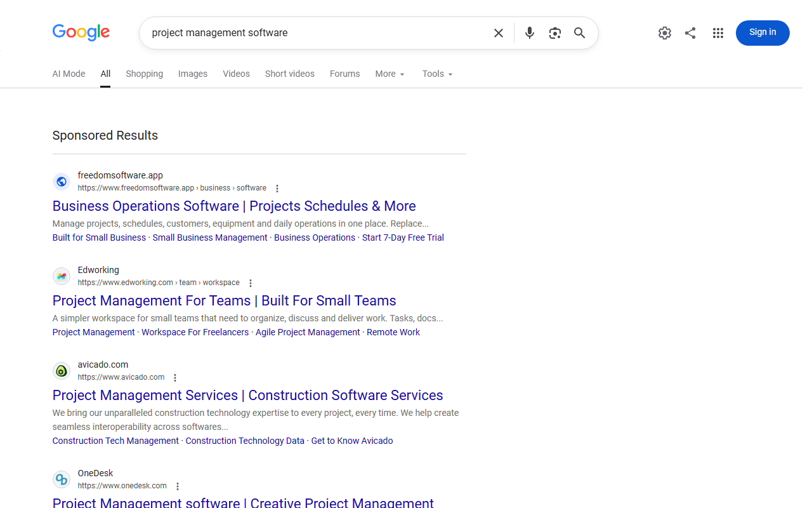The height and width of the screenshot is (508, 812).
Task: Click the share icon in header
Action: pyautogui.click(x=690, y=33)
